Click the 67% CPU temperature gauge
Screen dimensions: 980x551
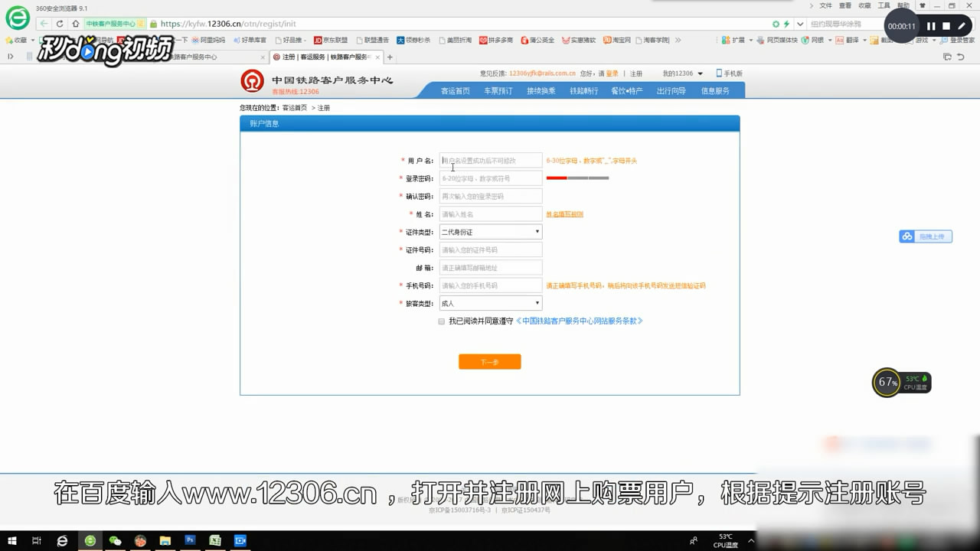pos(885,383)
